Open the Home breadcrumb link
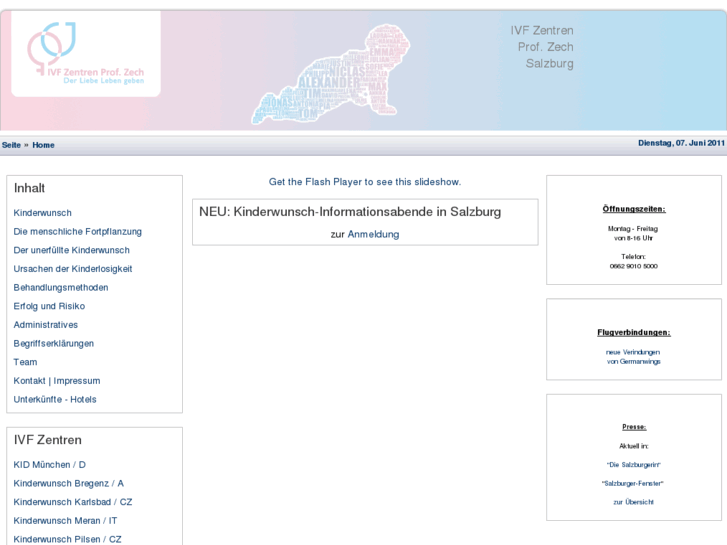This screenshot has height=545, width=727. (x=43, y=145)
